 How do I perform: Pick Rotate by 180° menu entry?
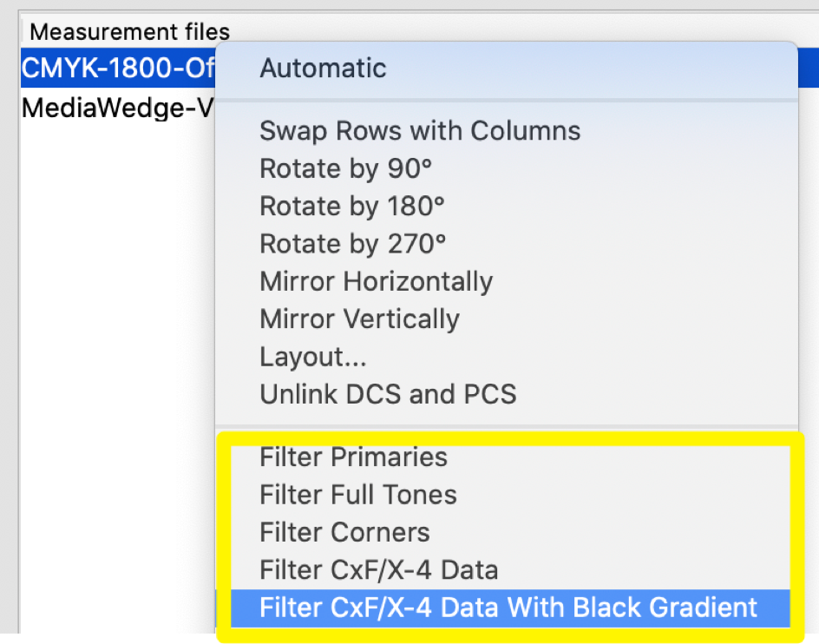(x=506, y=206)
